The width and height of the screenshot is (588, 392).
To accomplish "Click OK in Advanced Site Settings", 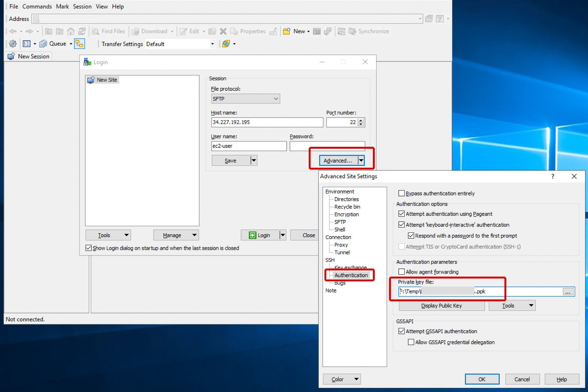I will [482, 379].
